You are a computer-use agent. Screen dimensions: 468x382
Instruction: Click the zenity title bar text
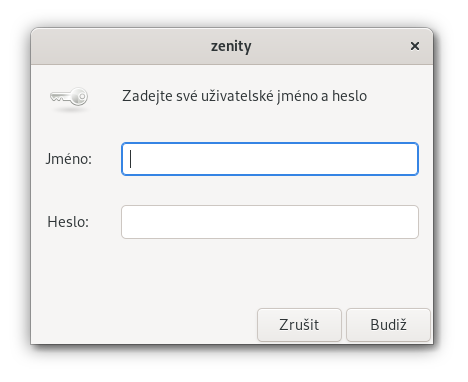231,46
